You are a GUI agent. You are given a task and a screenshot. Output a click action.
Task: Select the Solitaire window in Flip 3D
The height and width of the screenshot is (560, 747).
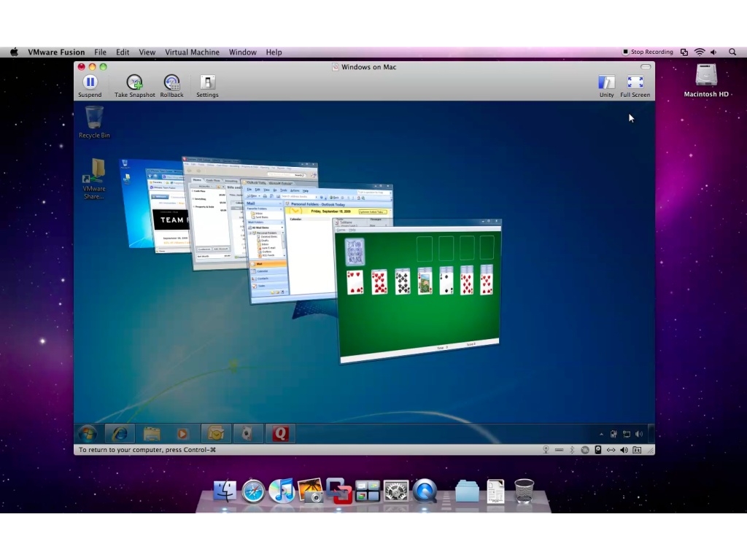tap(419, 290)
